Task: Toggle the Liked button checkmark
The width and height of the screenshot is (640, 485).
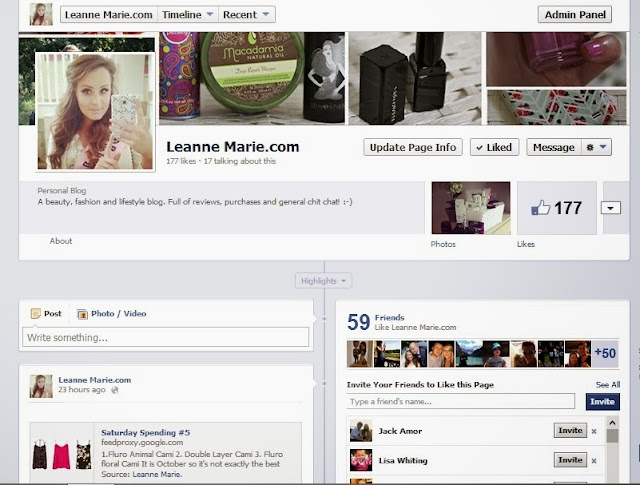Action: point(494,147)
